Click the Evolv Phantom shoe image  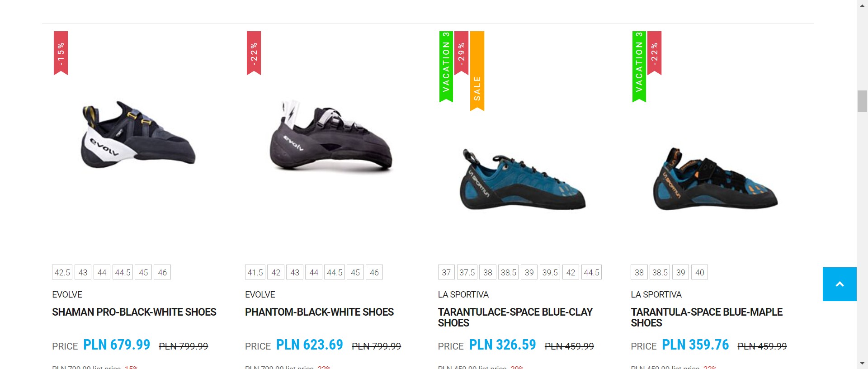[x=331, y=136]
